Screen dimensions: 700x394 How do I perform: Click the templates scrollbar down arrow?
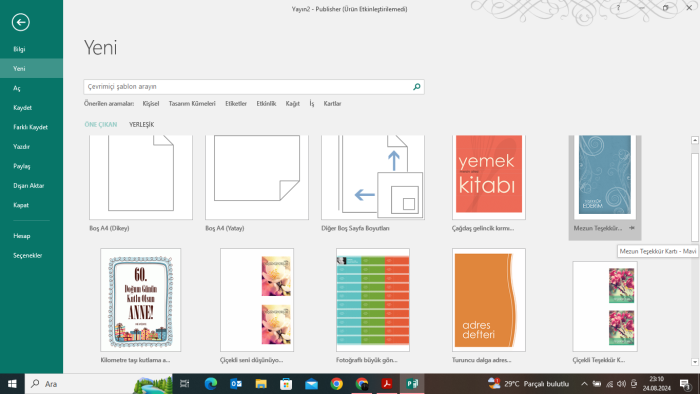pyautogui.click(x=695, y=362)
